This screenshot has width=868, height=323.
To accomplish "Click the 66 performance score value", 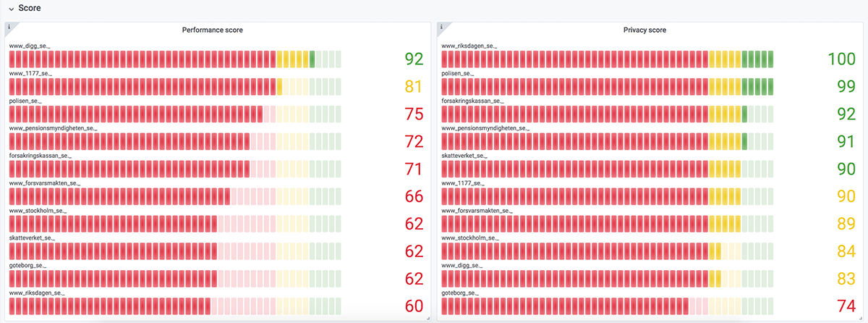I will 414,197.
